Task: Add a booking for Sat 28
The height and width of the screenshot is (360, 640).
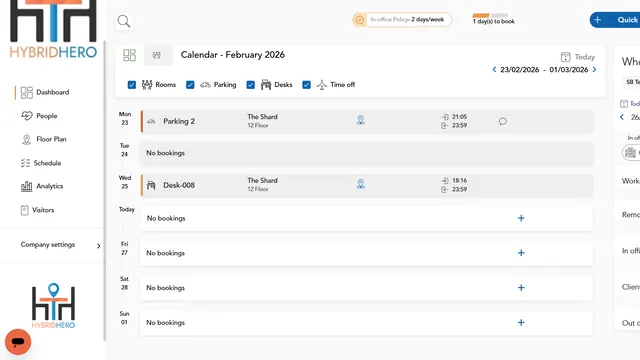Action: [521, 288]
